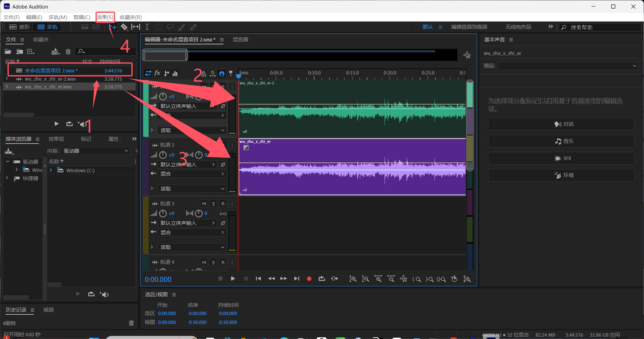
Task: Start playback with transport Play button
Action: [233, 279]
